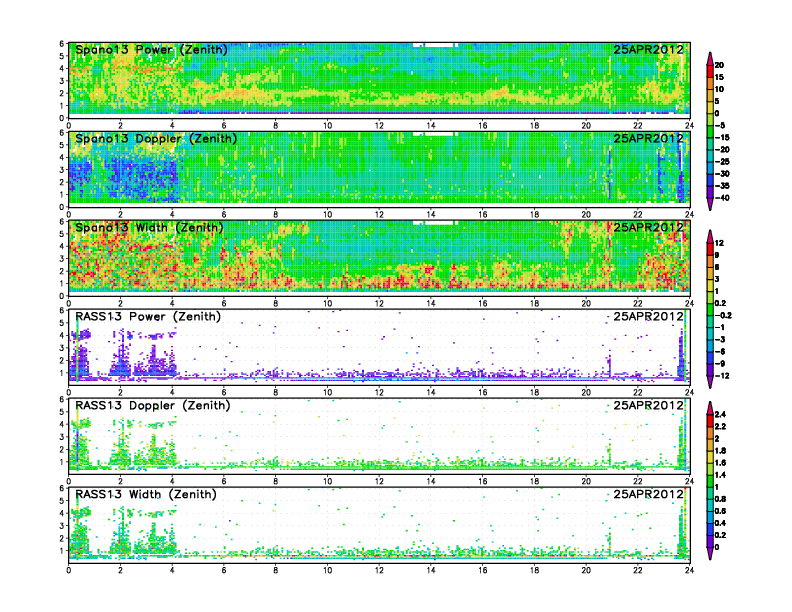Click height 2 tick on Spano13 Width y-axis
This screenshot has width=792, height=612.
(x=62, y=271)
